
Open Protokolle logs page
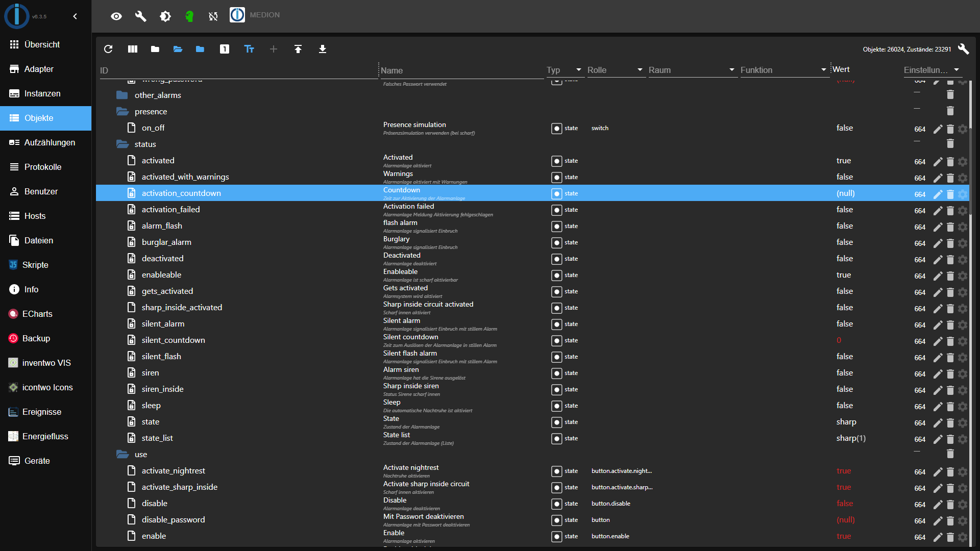pos(46,167)
